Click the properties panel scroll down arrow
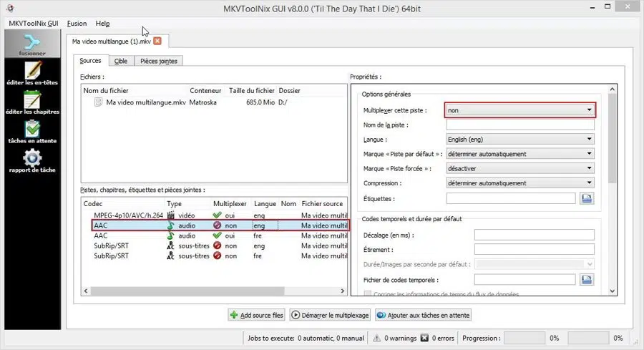The image size is (644, 350). (613, 291)
